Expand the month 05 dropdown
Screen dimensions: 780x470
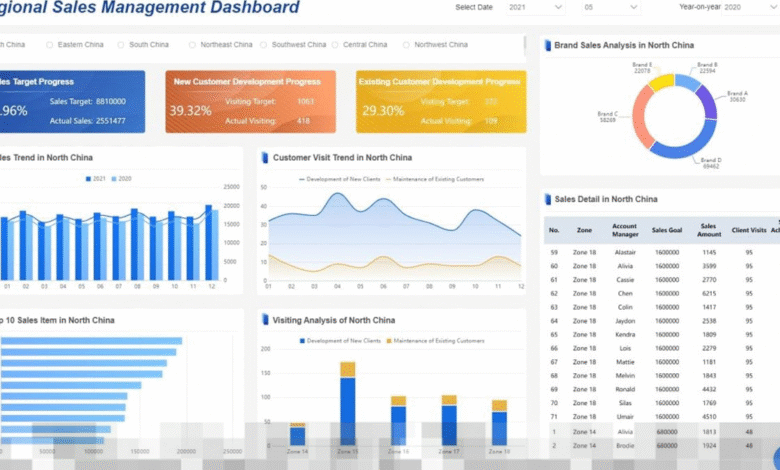[x=610, y=7]
